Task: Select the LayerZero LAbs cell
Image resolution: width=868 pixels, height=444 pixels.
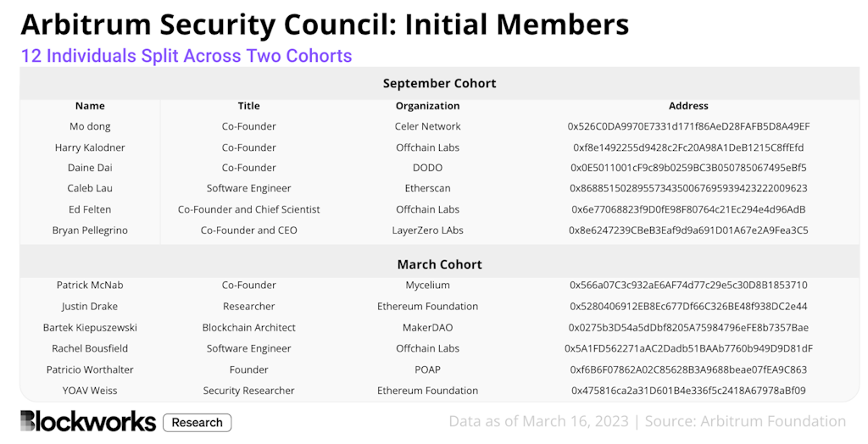Action: click(x=427, y=230)
